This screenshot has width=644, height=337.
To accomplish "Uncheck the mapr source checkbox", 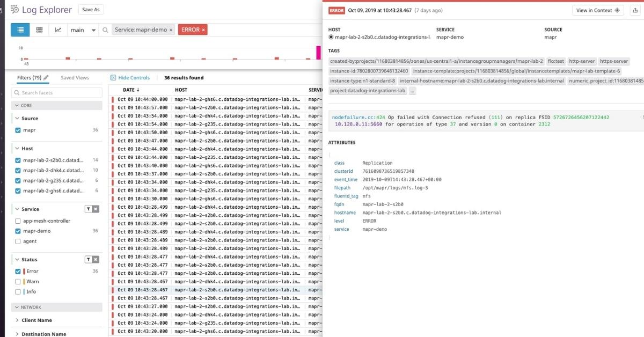I will [x=18, y=130].
